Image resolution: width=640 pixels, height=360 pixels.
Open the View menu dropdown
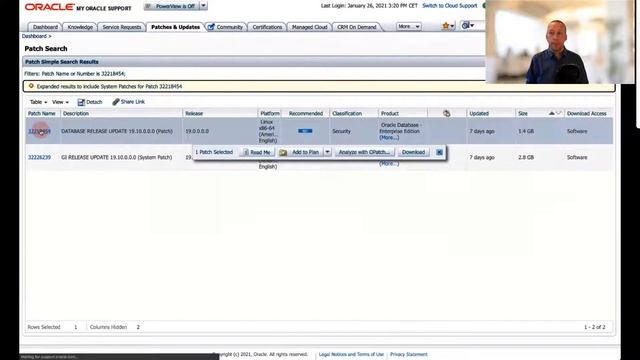pyautogui.click(x=60, y=102)
